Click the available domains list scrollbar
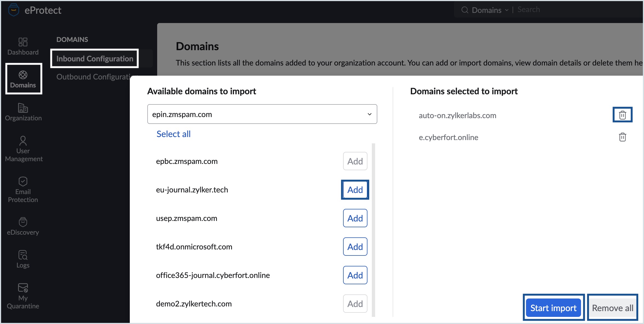The height and width of the screenshot is (324, 644). tap(373, 230)
